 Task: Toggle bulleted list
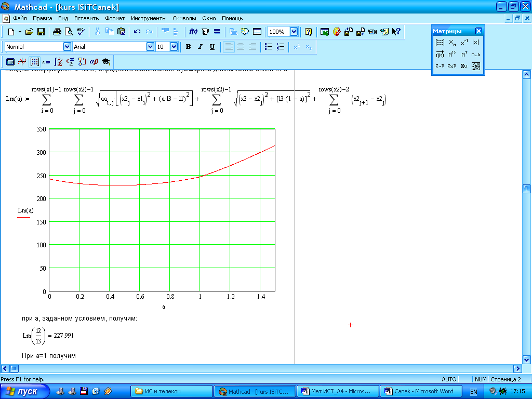(269, 47)
